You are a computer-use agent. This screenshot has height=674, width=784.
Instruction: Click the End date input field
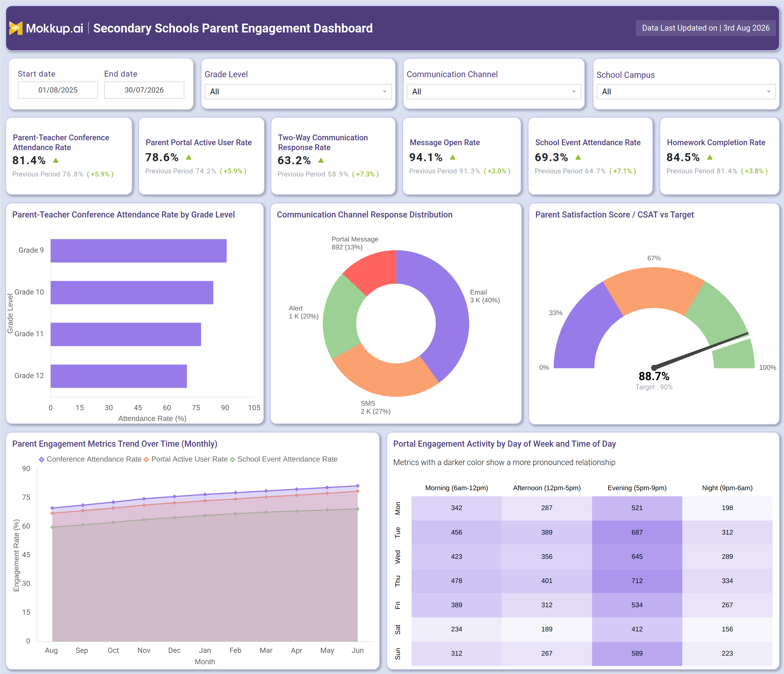144,90
